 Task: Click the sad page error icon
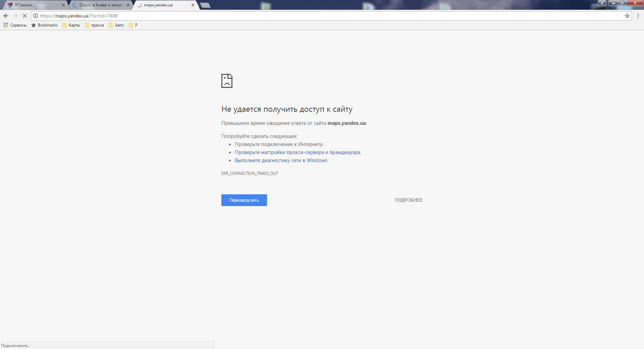coord(227,81)
